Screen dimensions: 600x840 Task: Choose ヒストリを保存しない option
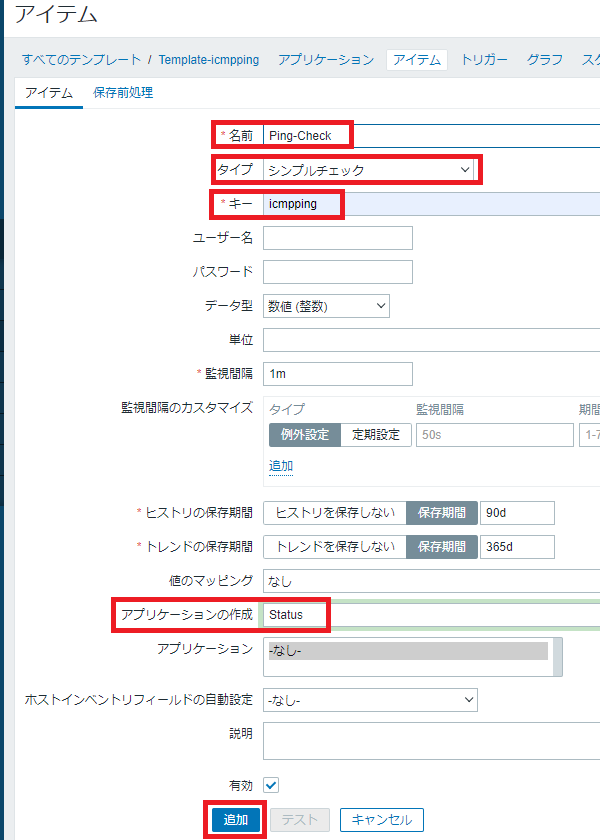[335, 513]
